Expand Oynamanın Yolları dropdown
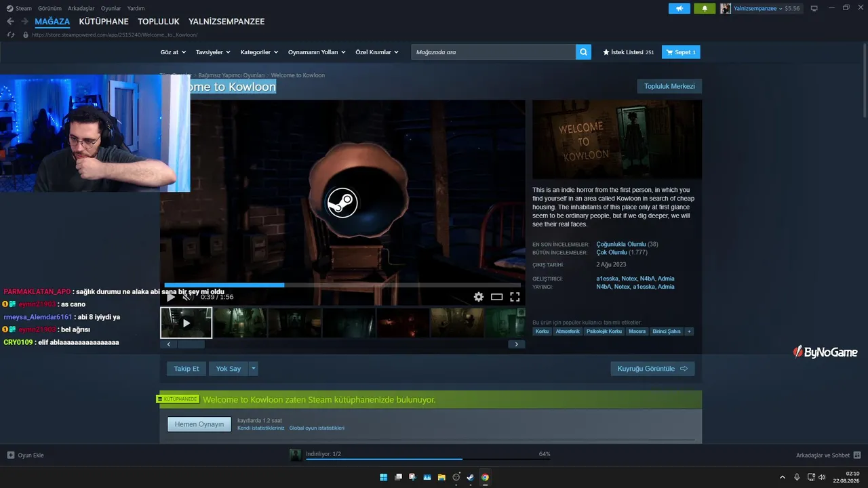 tap(317, 52)
